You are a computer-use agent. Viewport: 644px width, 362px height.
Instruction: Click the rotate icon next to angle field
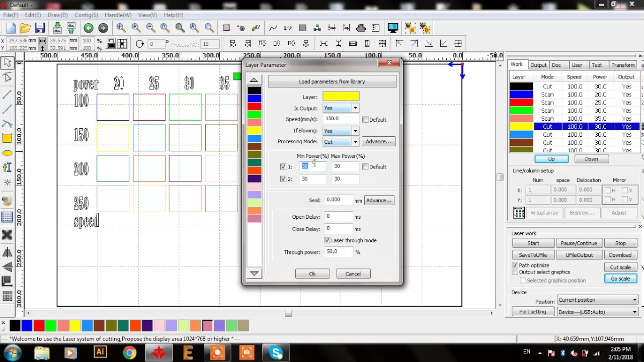(140, 44)
